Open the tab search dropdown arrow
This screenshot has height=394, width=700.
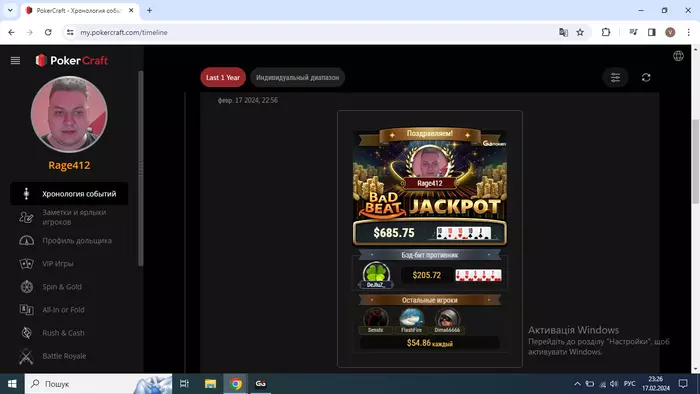tap(10, 10)
